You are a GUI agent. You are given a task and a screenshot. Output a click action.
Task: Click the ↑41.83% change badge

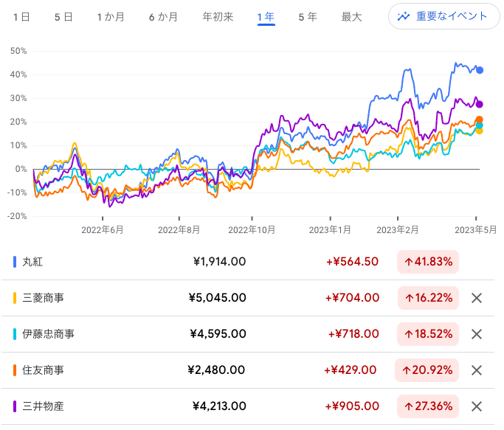point(428,262)
